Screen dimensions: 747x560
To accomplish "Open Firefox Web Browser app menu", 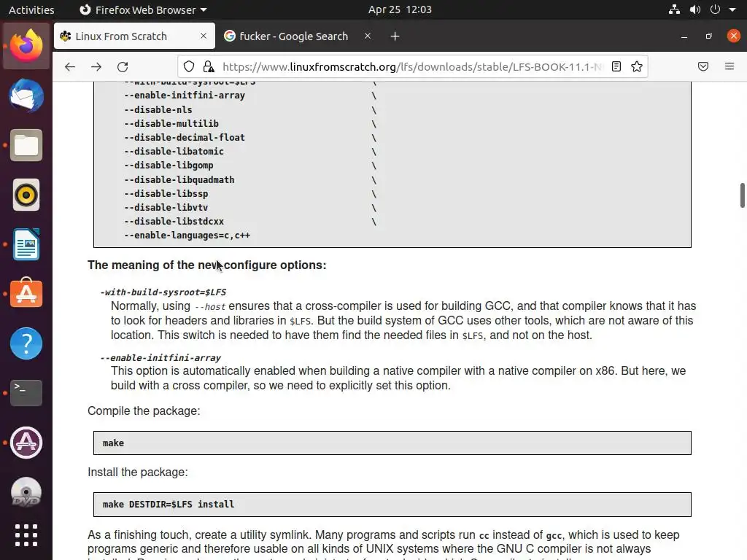I will click(143, 9).
